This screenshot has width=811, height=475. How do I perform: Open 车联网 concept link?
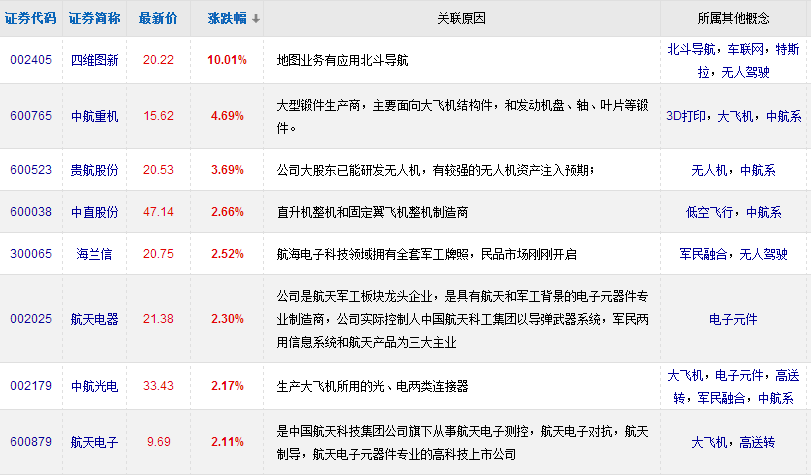pyautogui.click(x=745, y=49)
